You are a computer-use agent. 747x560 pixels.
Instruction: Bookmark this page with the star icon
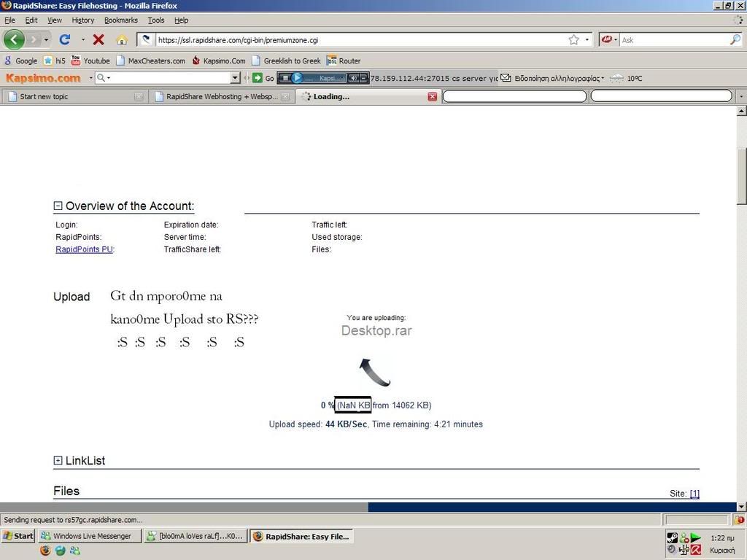coord(573,39)
